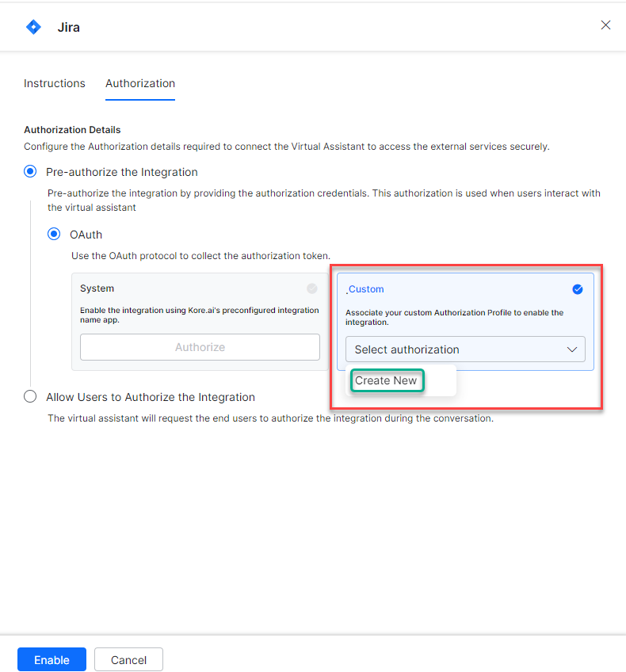The height and width of the screenshot is (672, 626).
Task: Click the Jira logo icon
Action: 33,27
